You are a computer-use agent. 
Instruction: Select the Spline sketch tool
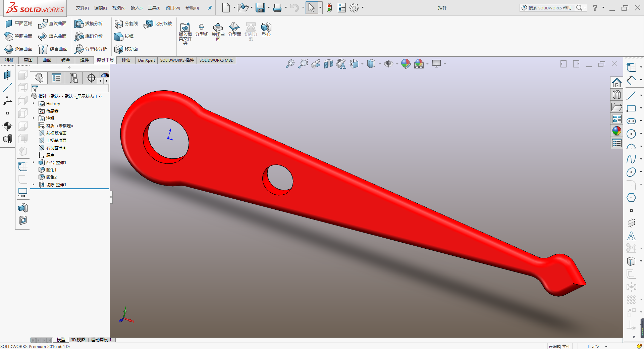click(631, 159)
